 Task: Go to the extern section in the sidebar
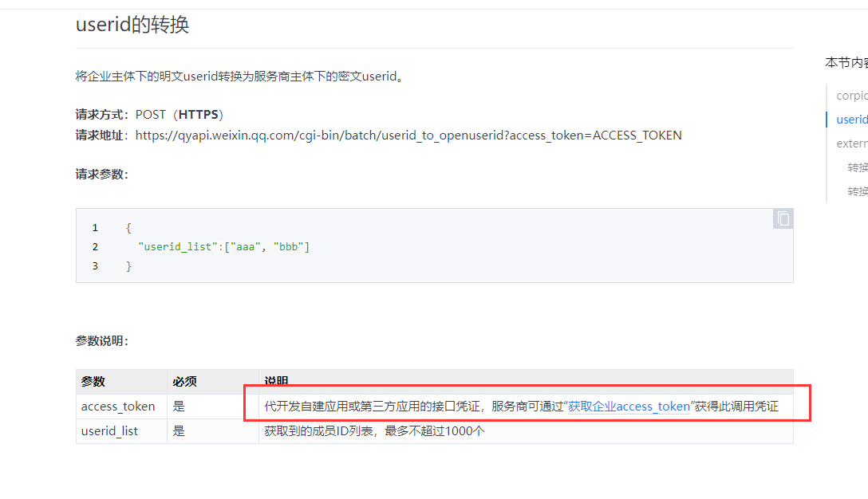tap(851, 143)
